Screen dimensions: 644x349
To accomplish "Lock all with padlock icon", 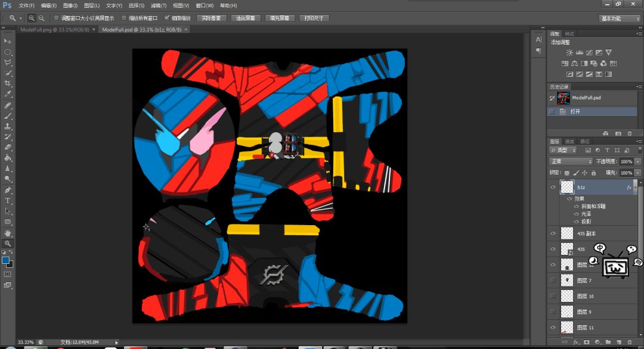I will (x=593, y=173).
